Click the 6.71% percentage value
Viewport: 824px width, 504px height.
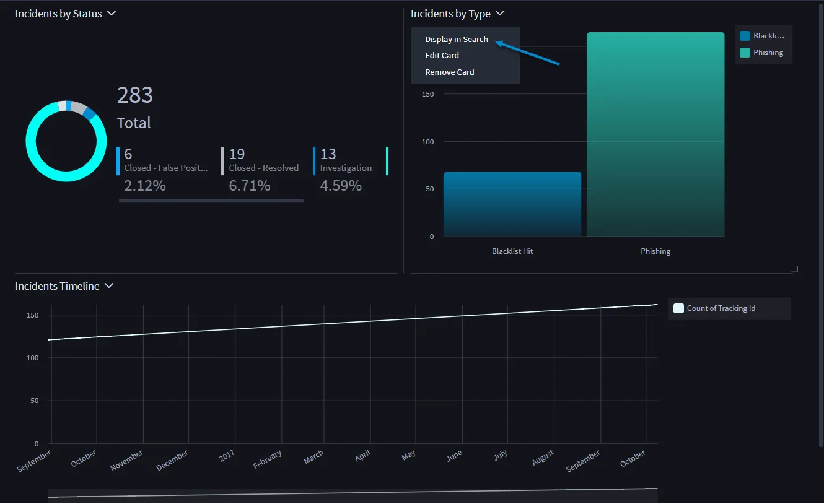coord(250,185)
